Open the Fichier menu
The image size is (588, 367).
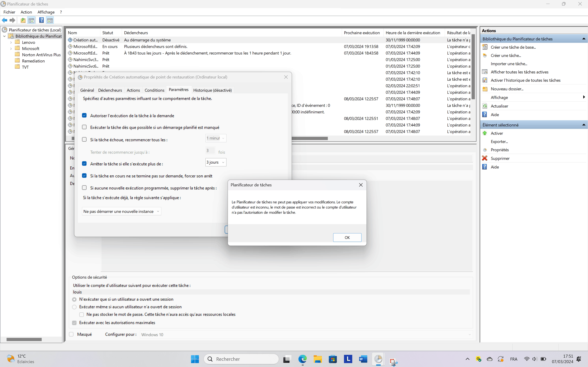pos(9,12)
